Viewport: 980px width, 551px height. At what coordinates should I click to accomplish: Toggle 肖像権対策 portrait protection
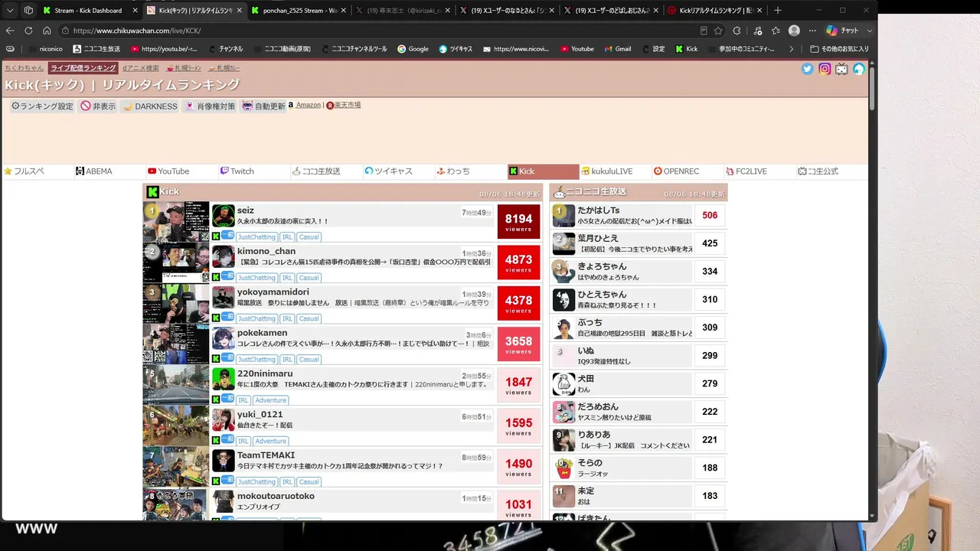[210, 106]
